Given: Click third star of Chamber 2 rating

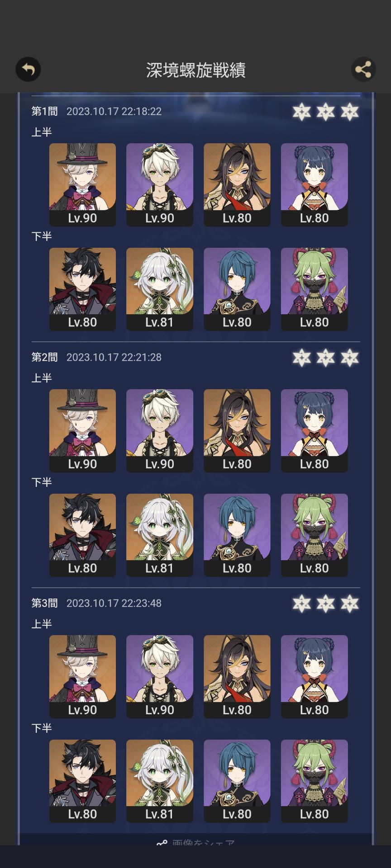Looking at the screenshot, I should [x=350, y=358].
